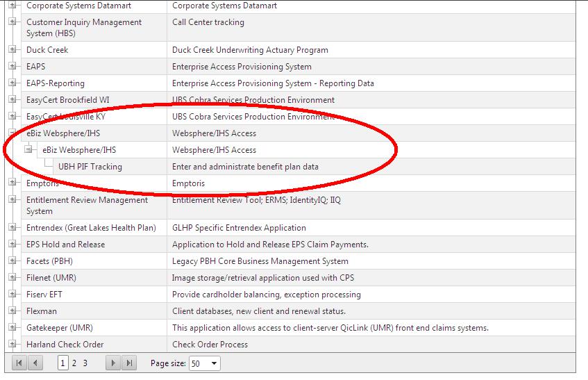588x380 pixels.
Task: Expand the Emptoris row
Action: tap(12, 182)
